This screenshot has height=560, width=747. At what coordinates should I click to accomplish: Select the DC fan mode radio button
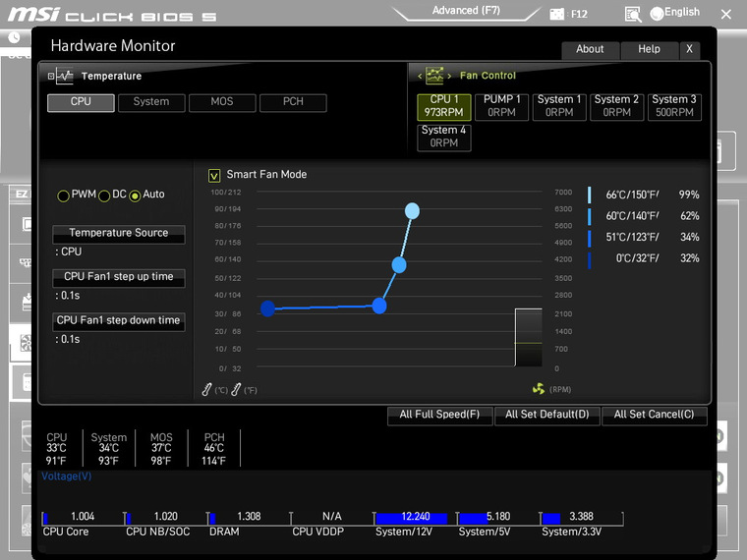click(104, 196)
